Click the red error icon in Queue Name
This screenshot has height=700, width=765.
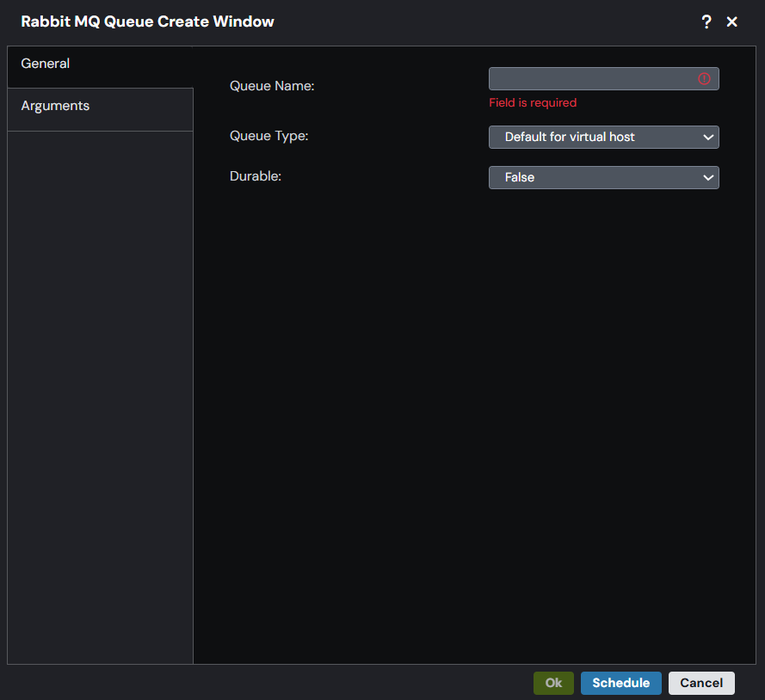click(704, 79)
